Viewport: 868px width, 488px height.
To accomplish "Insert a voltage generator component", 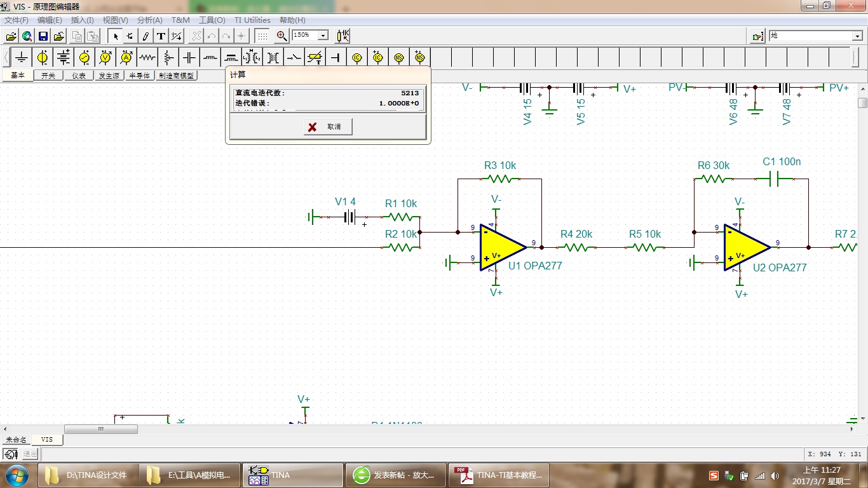I will (85, 58).
